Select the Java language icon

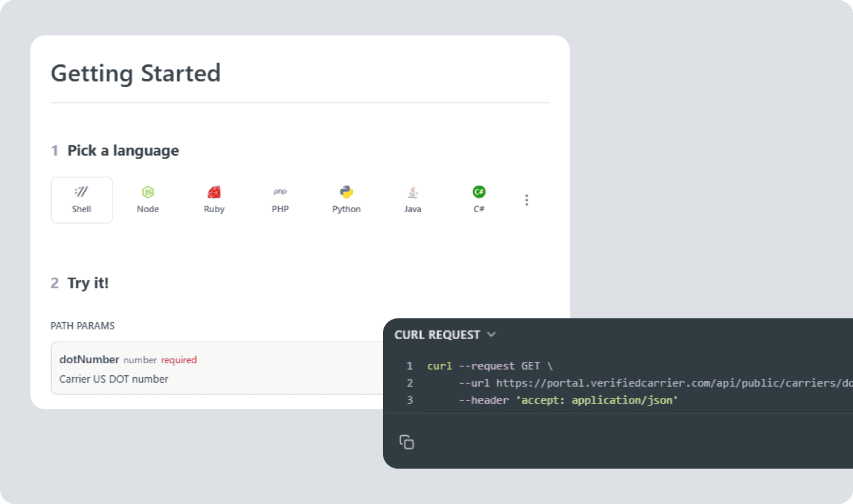[413, 200]
